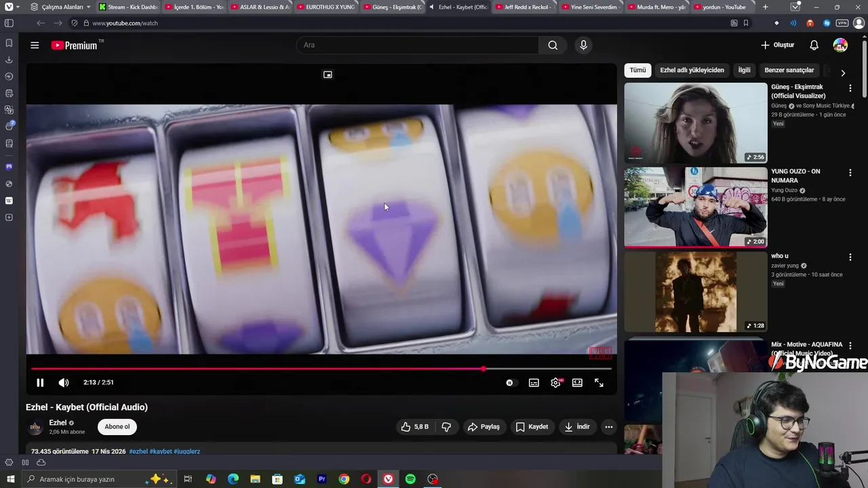
Task: Select the Tümü filter chip
Action: tap(637, 70)
